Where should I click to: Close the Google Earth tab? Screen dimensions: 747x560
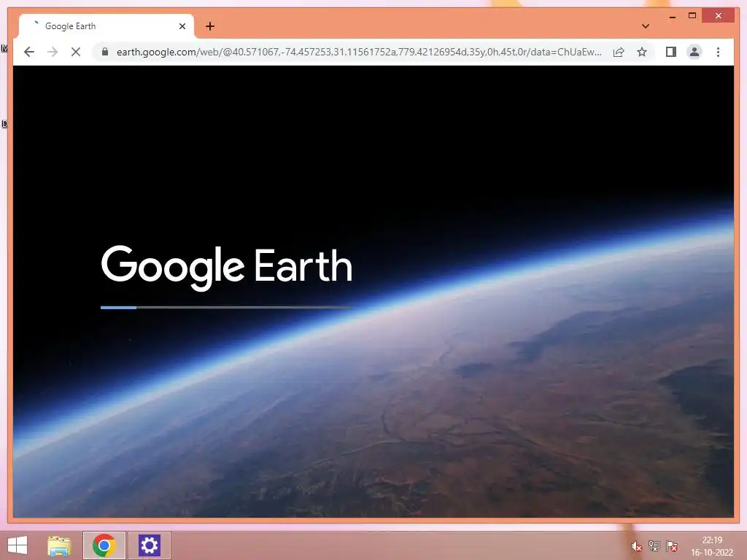(182, 26)
